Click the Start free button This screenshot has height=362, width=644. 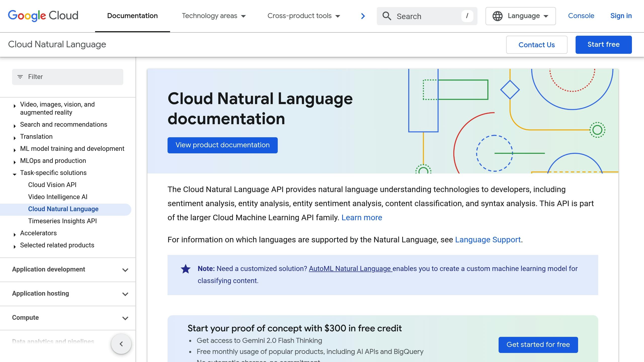[x=603, y=45]
